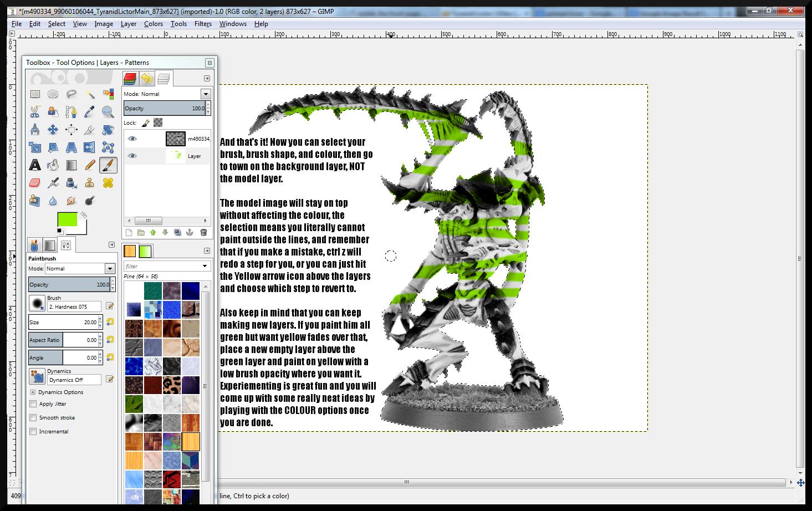Select the Select by Color tool
This screenshot has height=511, width=812.
108,94
